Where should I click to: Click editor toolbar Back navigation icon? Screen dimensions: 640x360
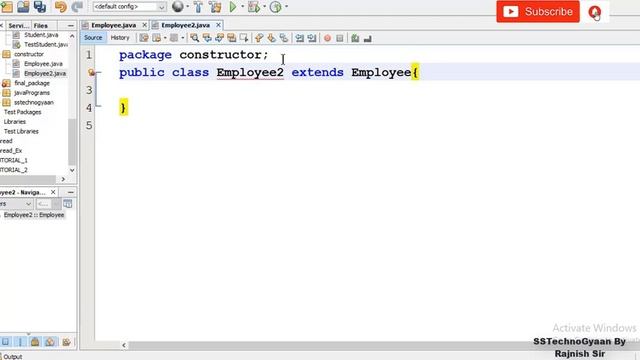[157, 38]
